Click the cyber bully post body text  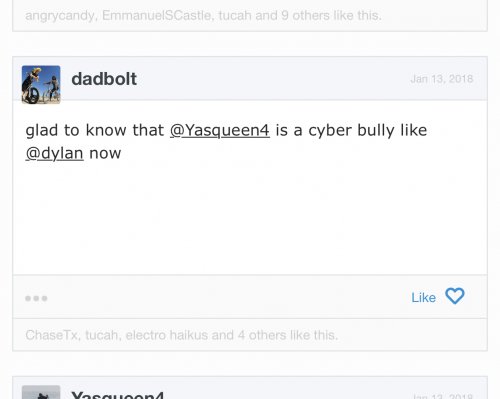(226, 142)
